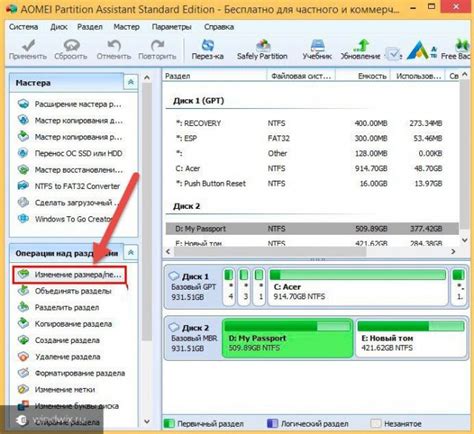Launch Мастер копирования диска wizard
This screenshot has height=434, width=474.
click(x=70, y=120)
